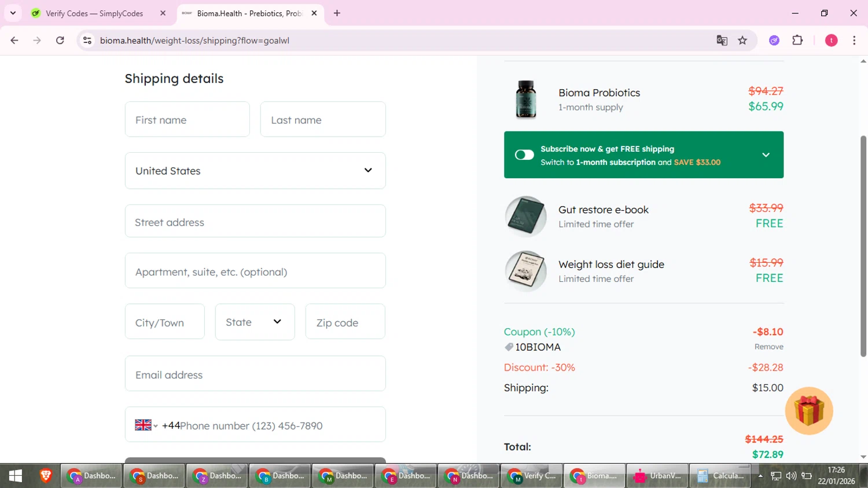This screenshot has width=868, height=488.
Task: Click the Apartment, suite optional field
Action: [x=255, y=270]
